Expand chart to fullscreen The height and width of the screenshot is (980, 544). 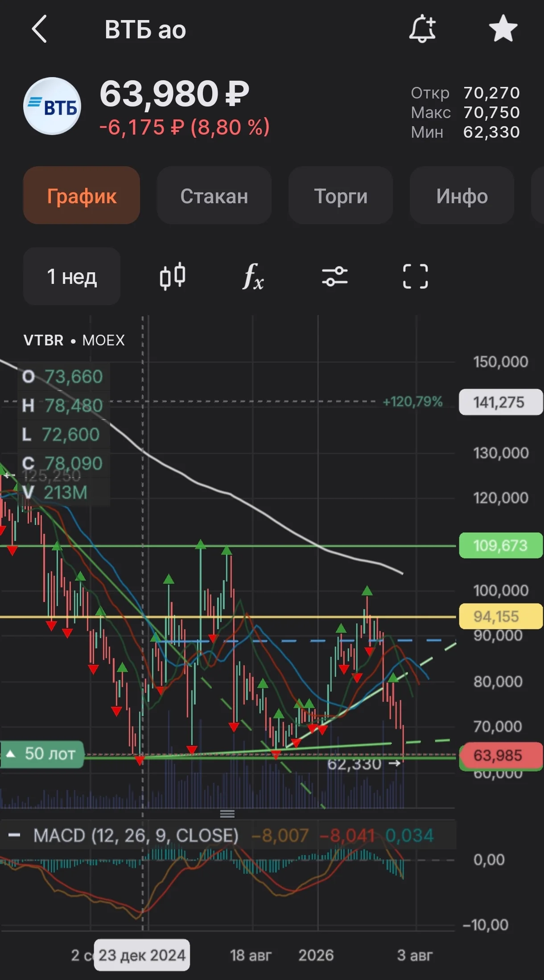[415, 276]
